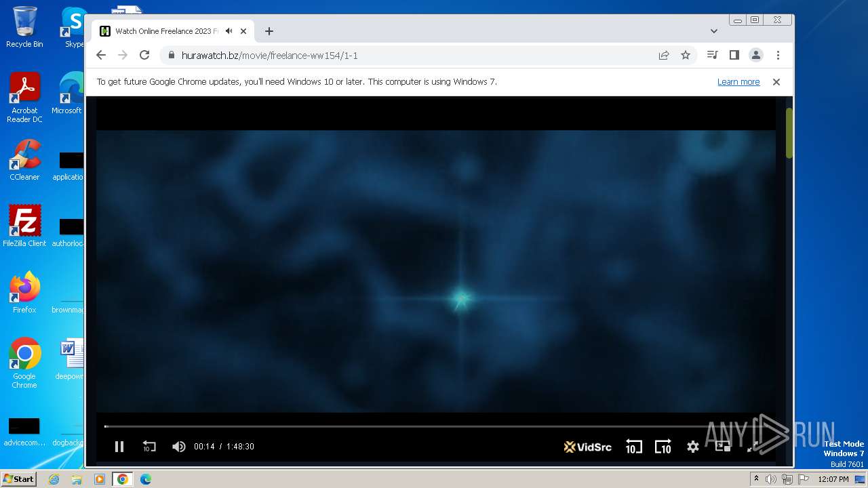
Task: Open system volume tray icon
Action: (771, 479)
